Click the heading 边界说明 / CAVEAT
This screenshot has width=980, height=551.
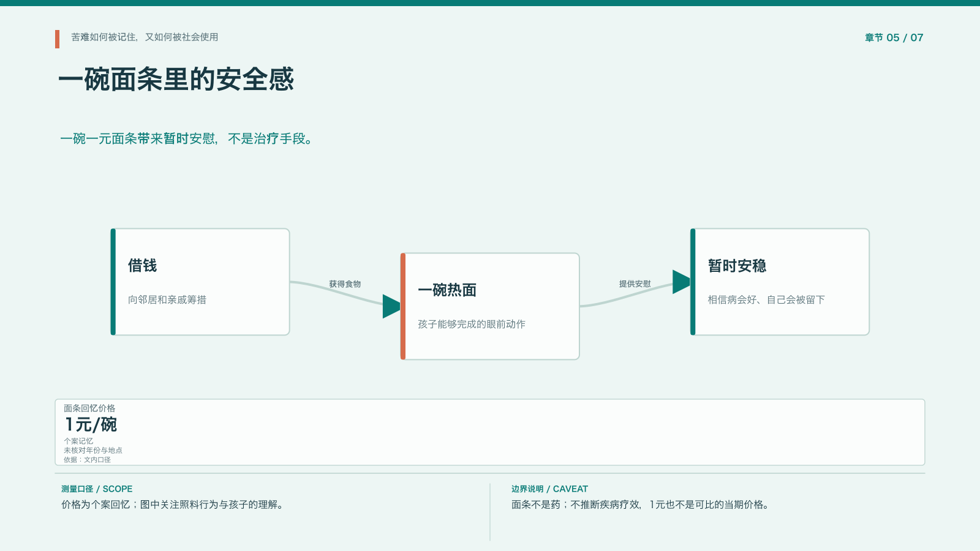coord(549,489)
